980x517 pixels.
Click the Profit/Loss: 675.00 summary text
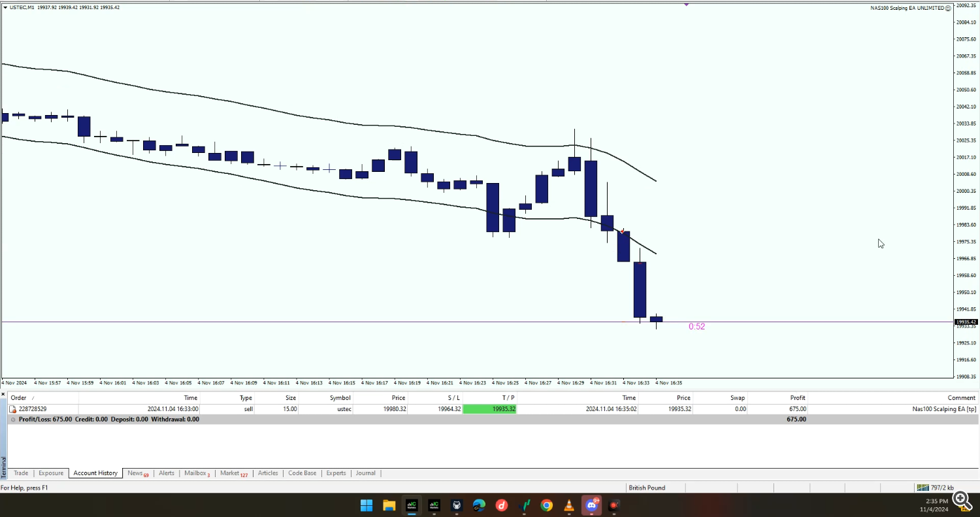pyautogui.click(x=46, y=420)
